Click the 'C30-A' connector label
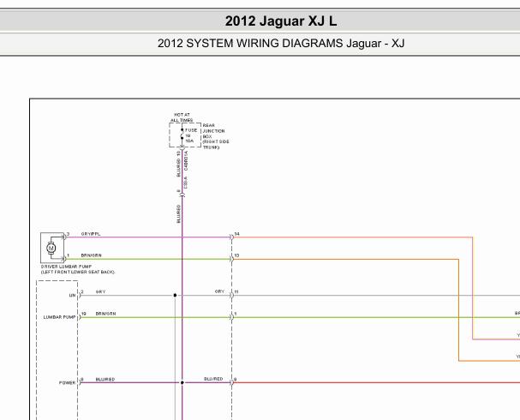The image size is (520, 420). coord(185,183)
